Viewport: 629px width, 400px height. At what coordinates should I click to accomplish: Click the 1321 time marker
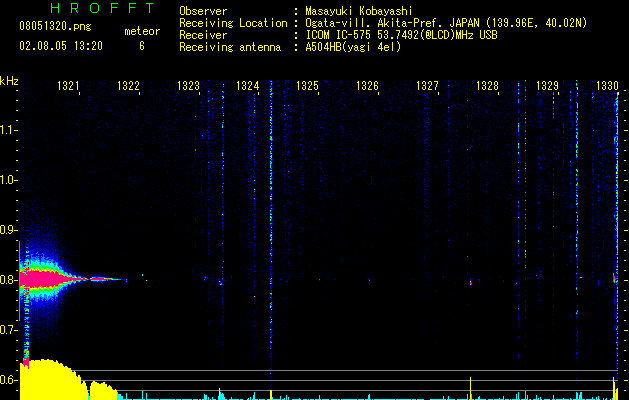[68, 86]
